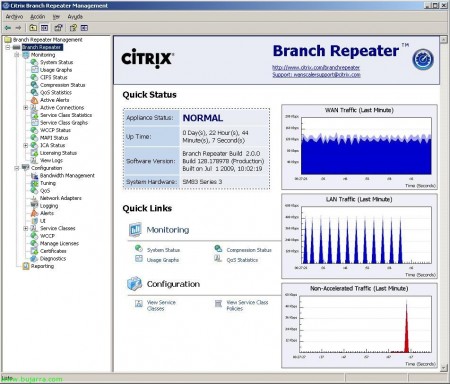
Task: Go forward with the toolbar right arrow
Action: 18,28
